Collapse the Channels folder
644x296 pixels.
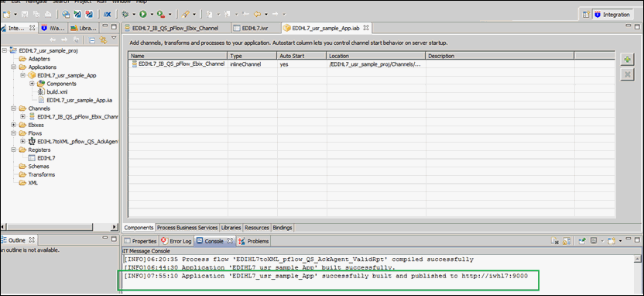coord(14,108)
